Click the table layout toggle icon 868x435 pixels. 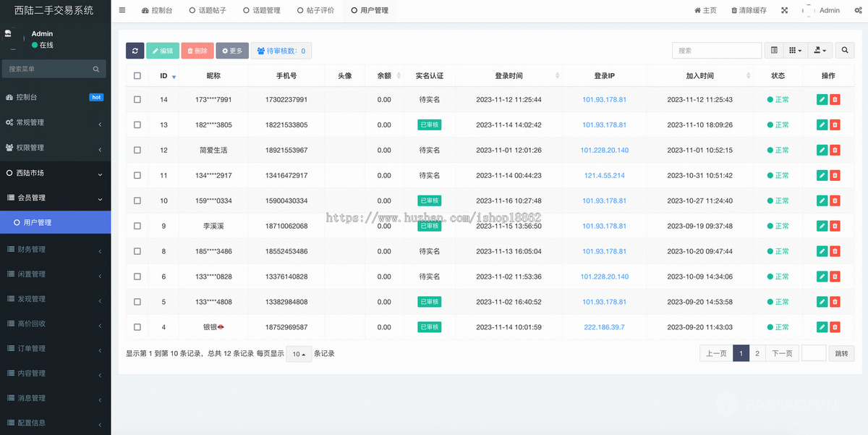[774, 51]
